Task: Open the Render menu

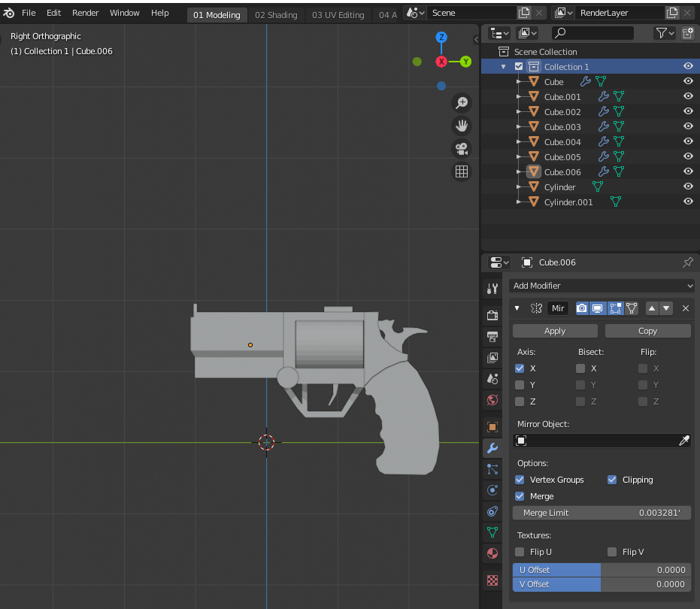Action: coord(85,13)
